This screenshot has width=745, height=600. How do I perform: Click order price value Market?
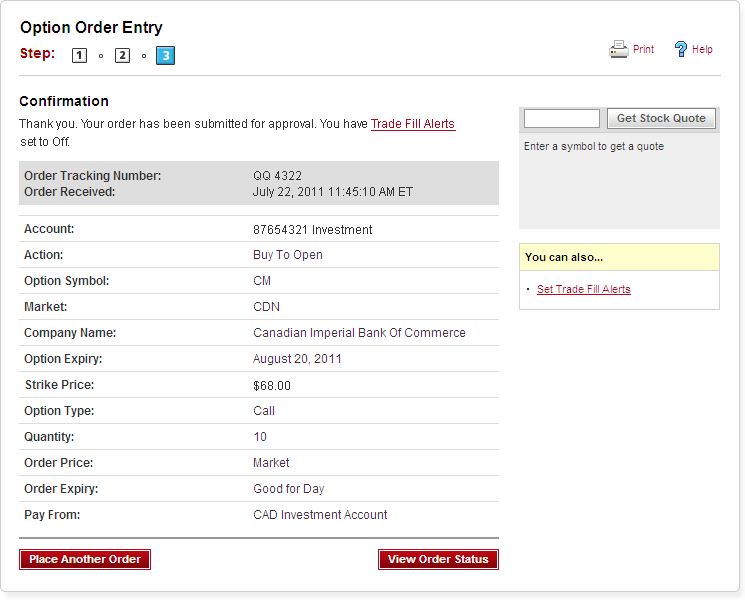271,463
